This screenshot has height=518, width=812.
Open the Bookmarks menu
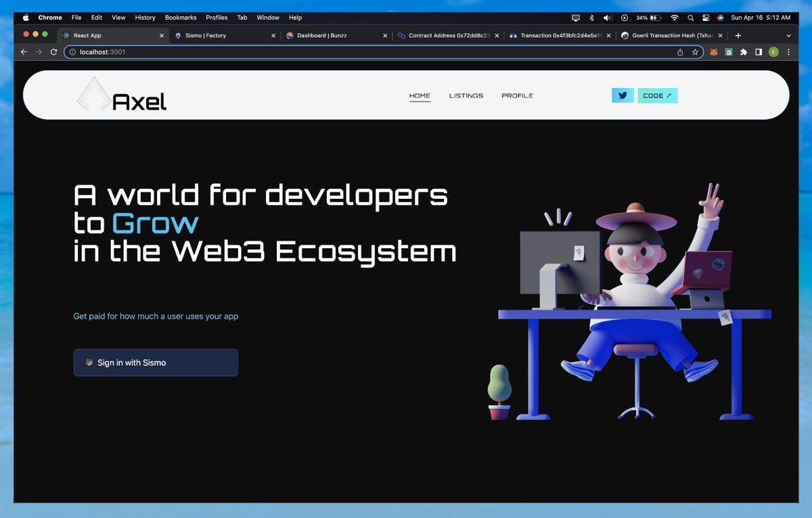point(181,18)
